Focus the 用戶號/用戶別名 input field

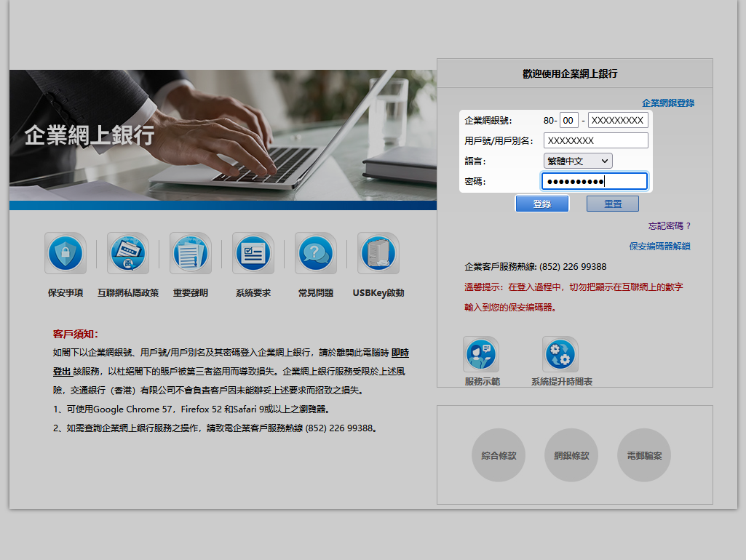595,140
